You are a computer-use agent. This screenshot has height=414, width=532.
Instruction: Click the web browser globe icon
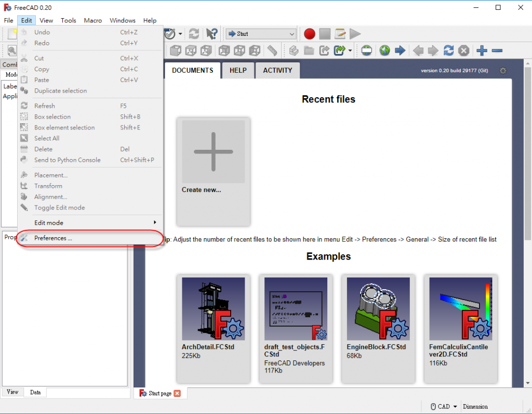click(384, 50)
